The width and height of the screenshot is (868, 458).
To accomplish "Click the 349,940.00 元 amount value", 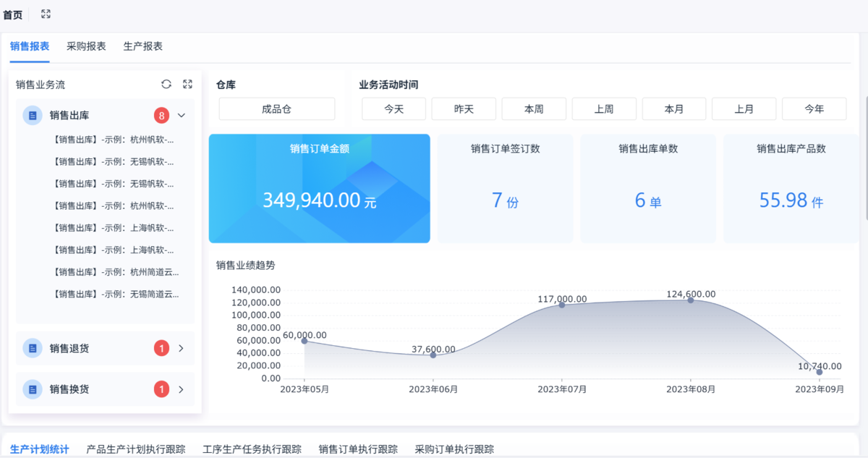I will pos(319,200).
